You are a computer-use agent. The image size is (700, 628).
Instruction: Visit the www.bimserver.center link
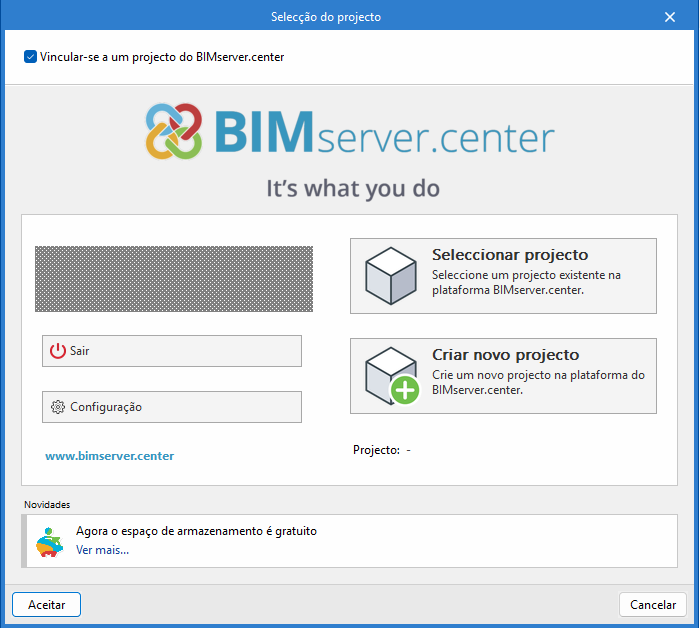[x=109, y=456]
